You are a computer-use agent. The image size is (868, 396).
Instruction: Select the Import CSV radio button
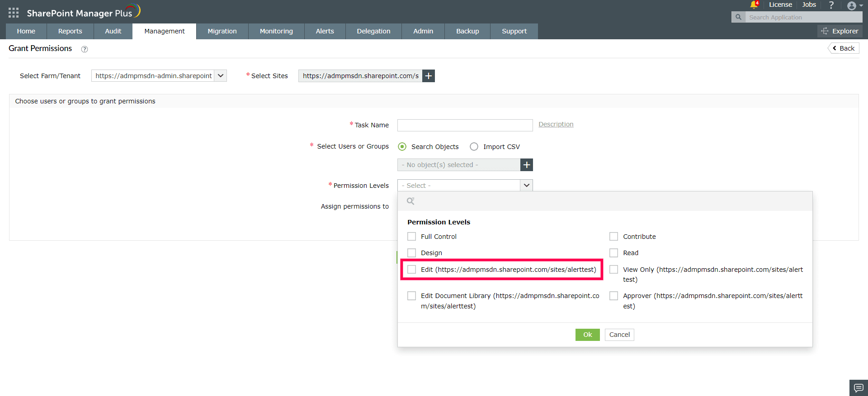[x=474, y=147]
